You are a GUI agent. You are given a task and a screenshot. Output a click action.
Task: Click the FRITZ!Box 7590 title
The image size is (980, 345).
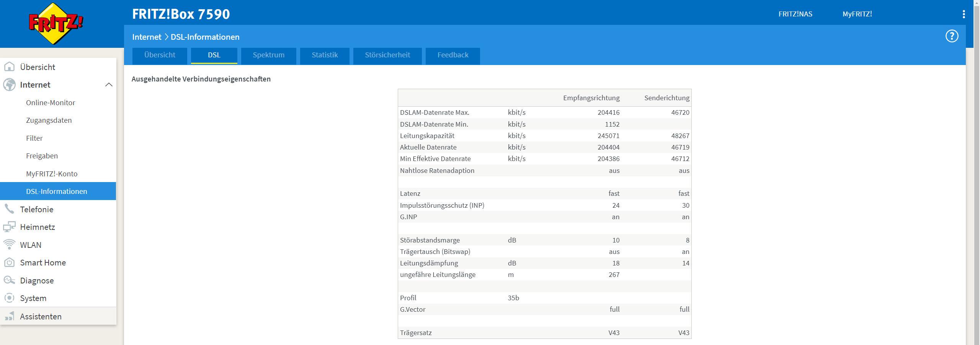181,14
